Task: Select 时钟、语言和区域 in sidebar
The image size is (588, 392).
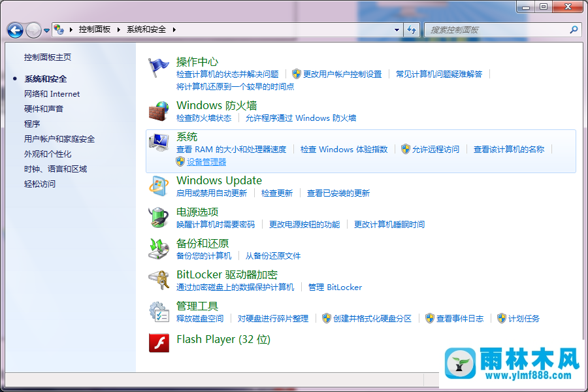Action: 56,169
